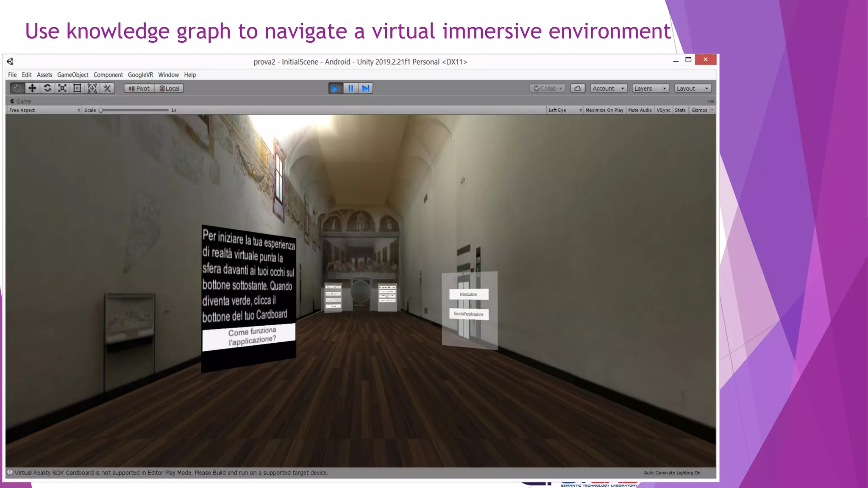Open the Collab dropdown
The image size is (868, 488).
(x=548, y=89)
